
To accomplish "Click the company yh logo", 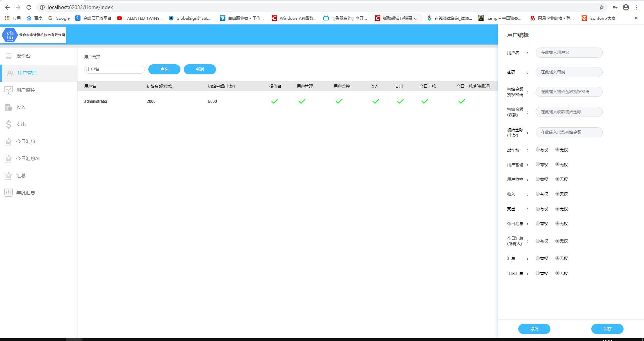I will click(x=10, y=35).
